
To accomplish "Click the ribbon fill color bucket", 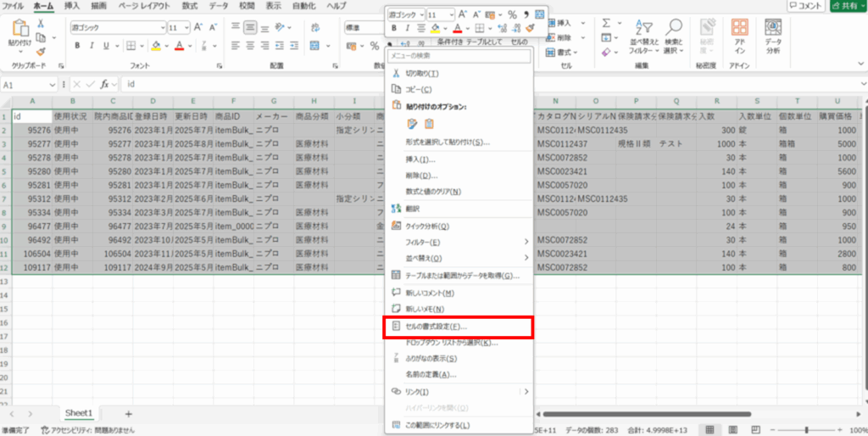I will coord(156,46).
